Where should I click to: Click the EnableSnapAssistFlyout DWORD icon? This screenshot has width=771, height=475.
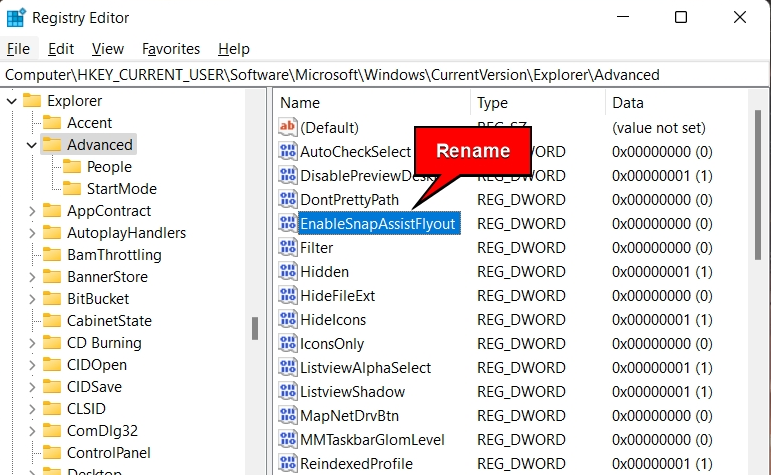(x=288, y=224)
